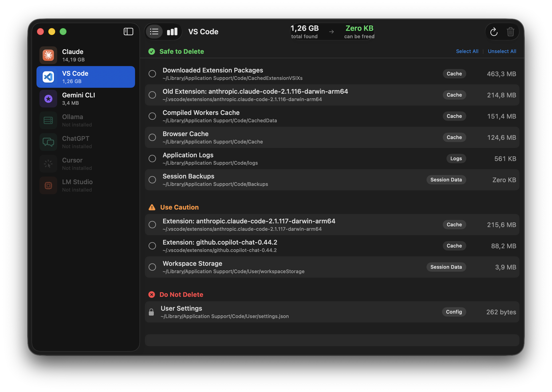Click the Cursor app icon
The width and height of the screenshot is (552, 392).
tap(48, 163)
